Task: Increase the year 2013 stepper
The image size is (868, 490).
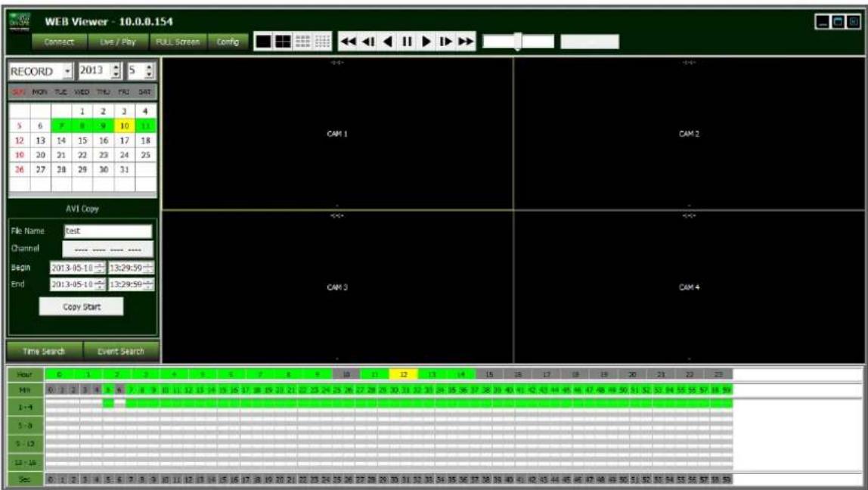Action: [x=116, y=67]
